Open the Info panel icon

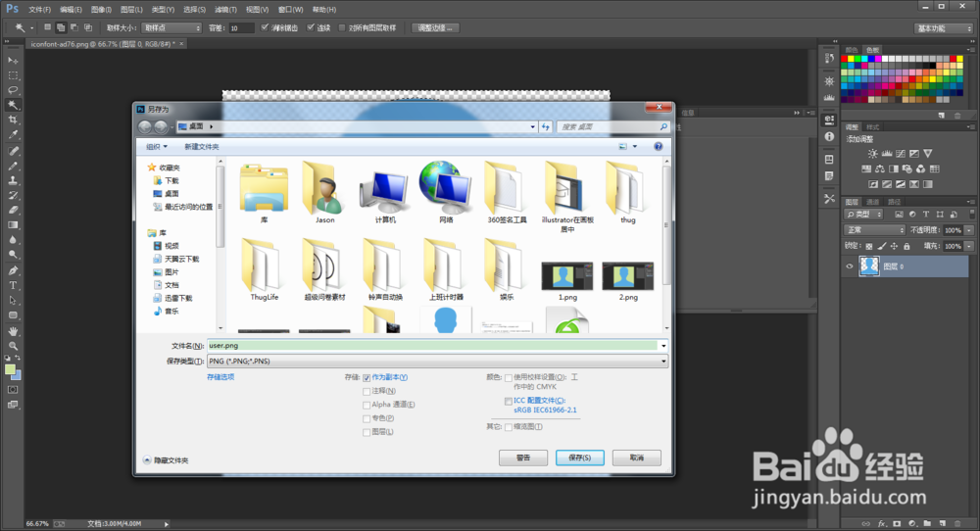pyautogui.click(x=829, y=136)
